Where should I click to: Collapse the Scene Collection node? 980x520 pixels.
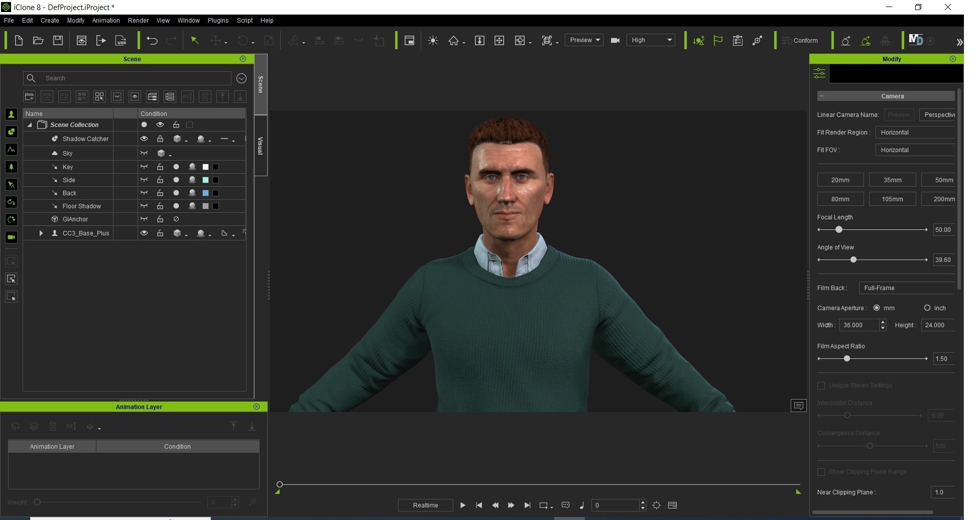click(x=30, y=125)
